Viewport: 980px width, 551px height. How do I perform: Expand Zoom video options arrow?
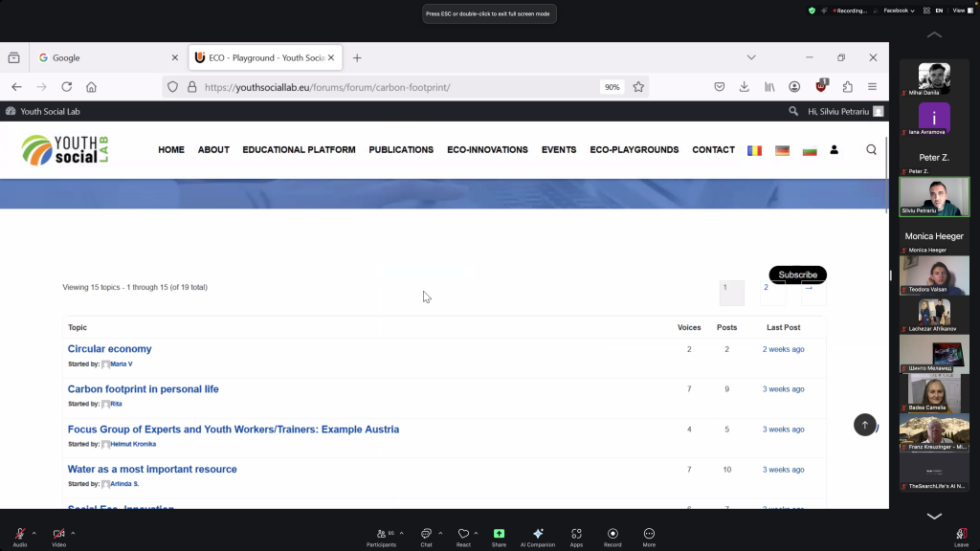[x=73, y=533]
